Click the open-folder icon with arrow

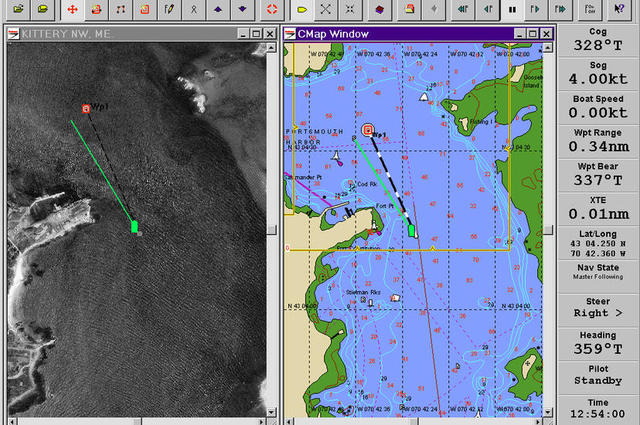coord(18,9)
